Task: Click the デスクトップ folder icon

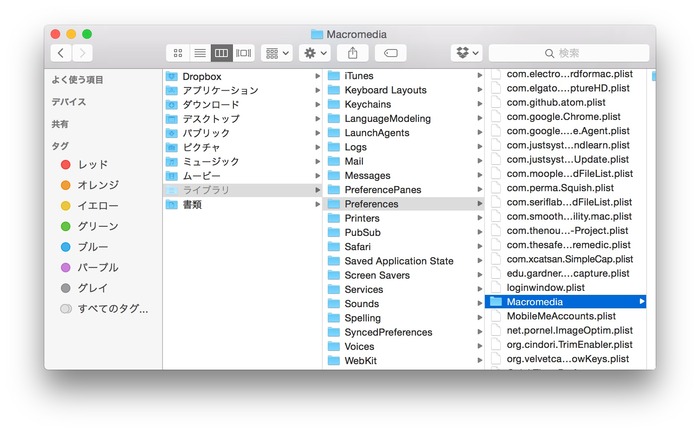Action: (171, 119)
